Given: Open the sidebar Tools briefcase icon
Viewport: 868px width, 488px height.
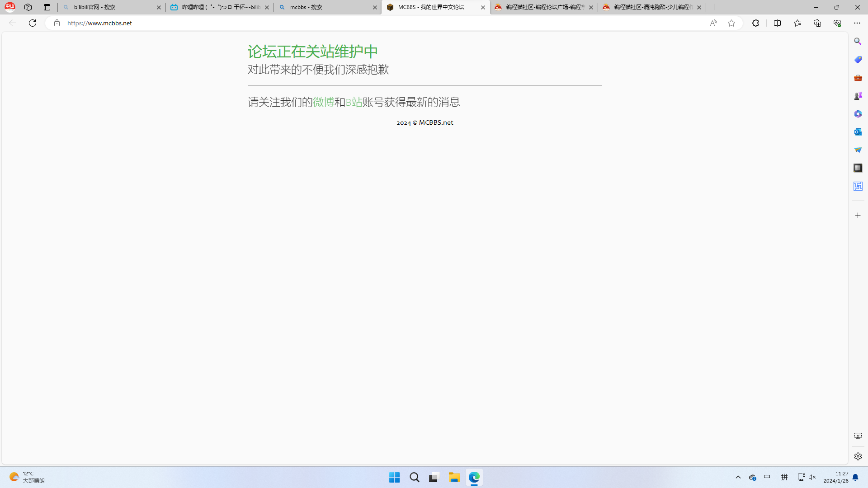Looking at the screenshot, I should (858, 78).
